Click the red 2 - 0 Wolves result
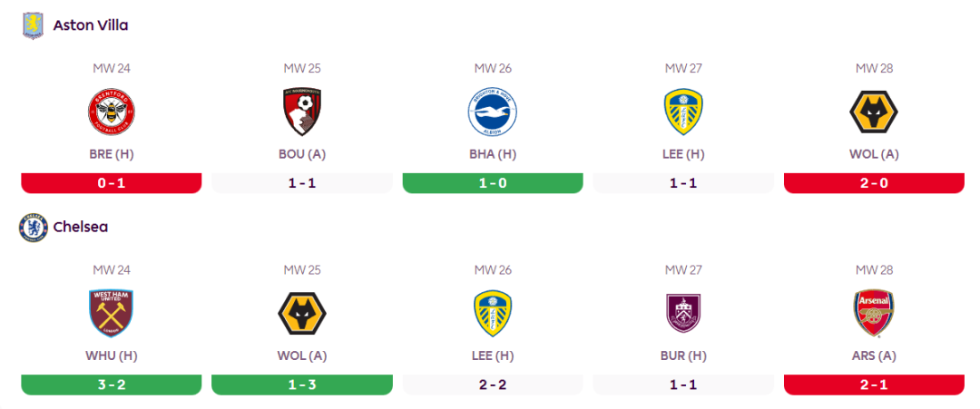 874,182
